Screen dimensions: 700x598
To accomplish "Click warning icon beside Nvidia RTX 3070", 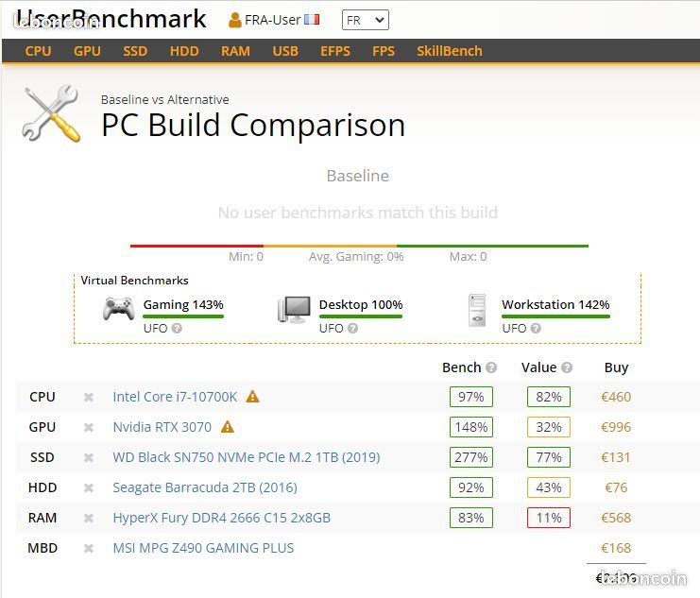I will click(x=228, y=427).
